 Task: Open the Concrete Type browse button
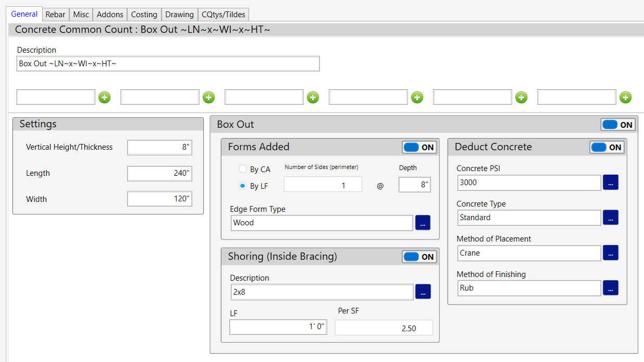pos(611,218)
